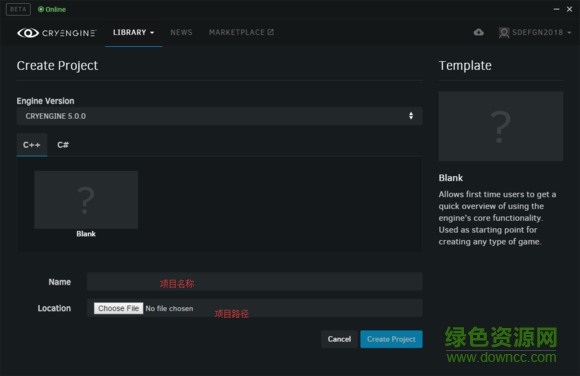Open the Engine Version dropdown
Viewport: 580px width, 376px height.
click(x=219, y=116)
